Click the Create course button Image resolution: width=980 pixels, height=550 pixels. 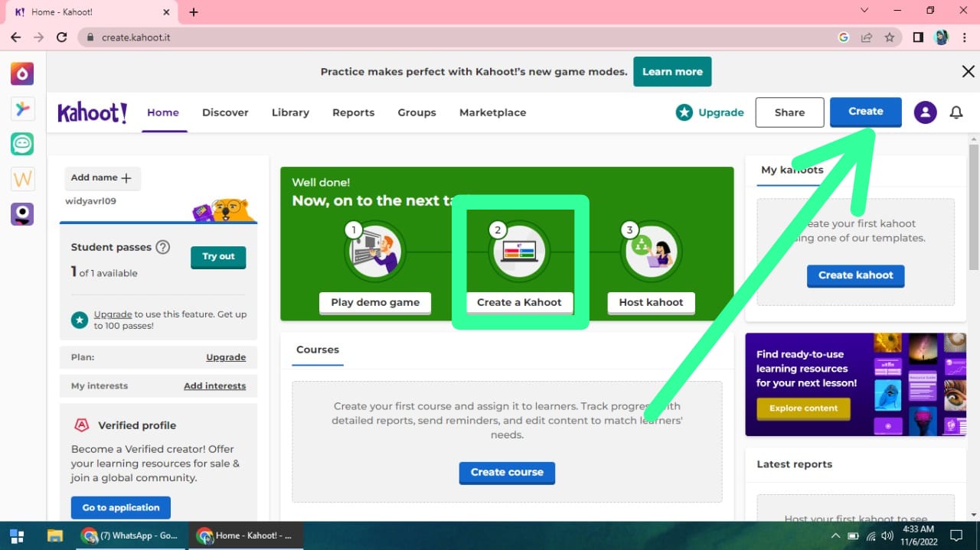pos(507,473)
